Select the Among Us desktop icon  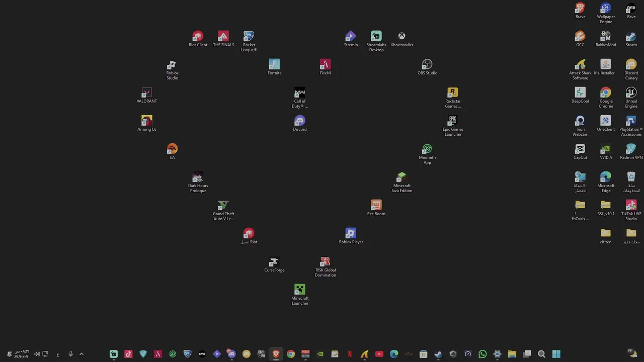click(x=147, y=123)
